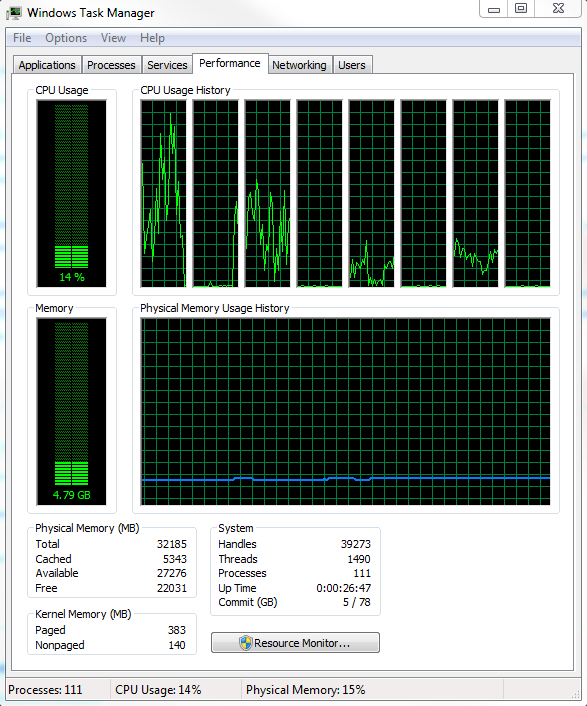Screen dimensions: 587x706
Task: Click the seventh CPU core history graph
Action: tap(475, 194)
